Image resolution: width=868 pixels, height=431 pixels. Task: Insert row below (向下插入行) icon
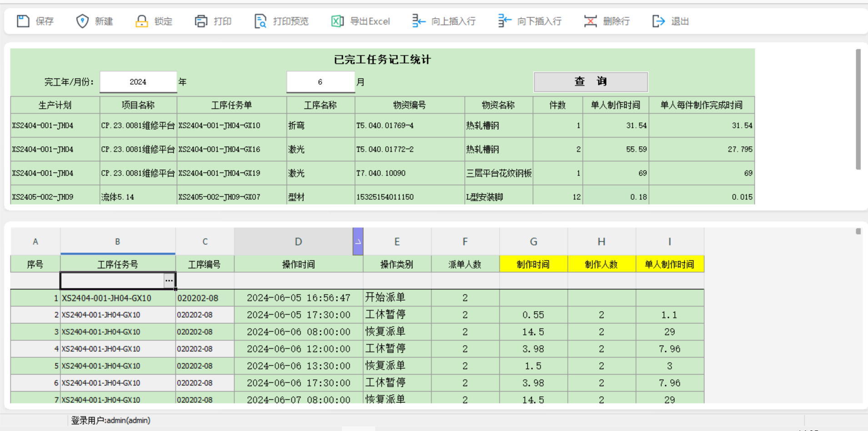[x=504, y=21]
